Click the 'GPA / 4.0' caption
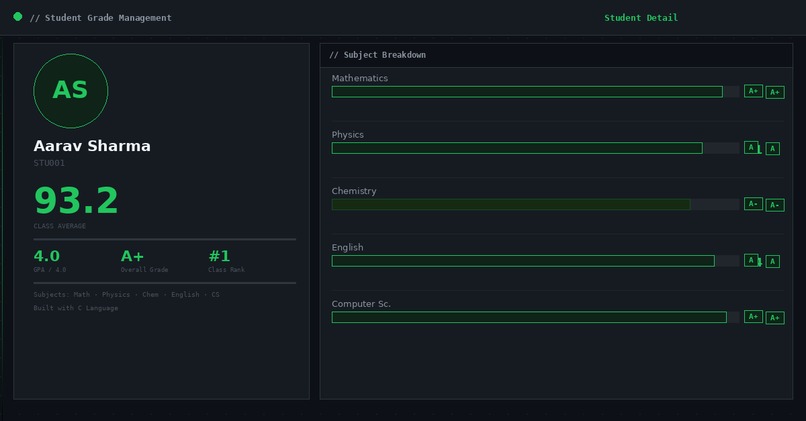 [x=50, y=269]
